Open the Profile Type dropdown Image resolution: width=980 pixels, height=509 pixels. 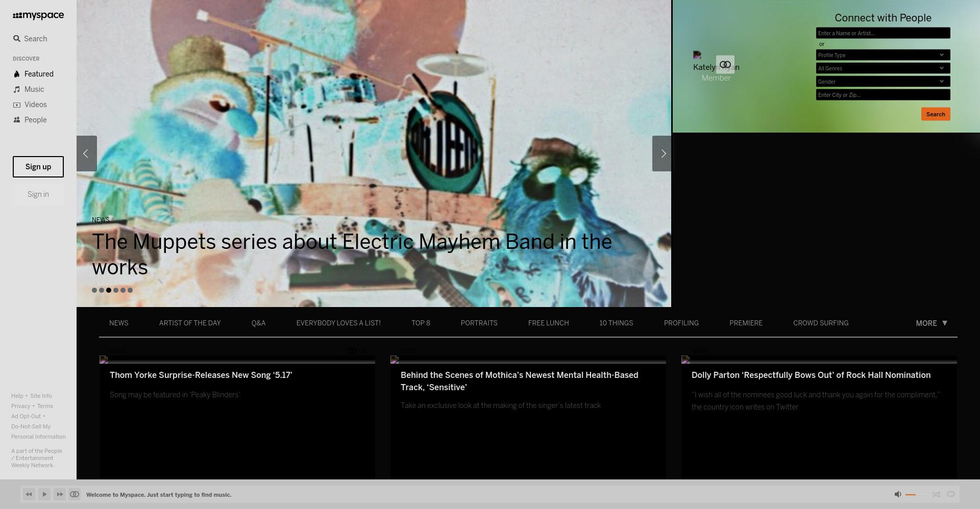tap(883, 55)
